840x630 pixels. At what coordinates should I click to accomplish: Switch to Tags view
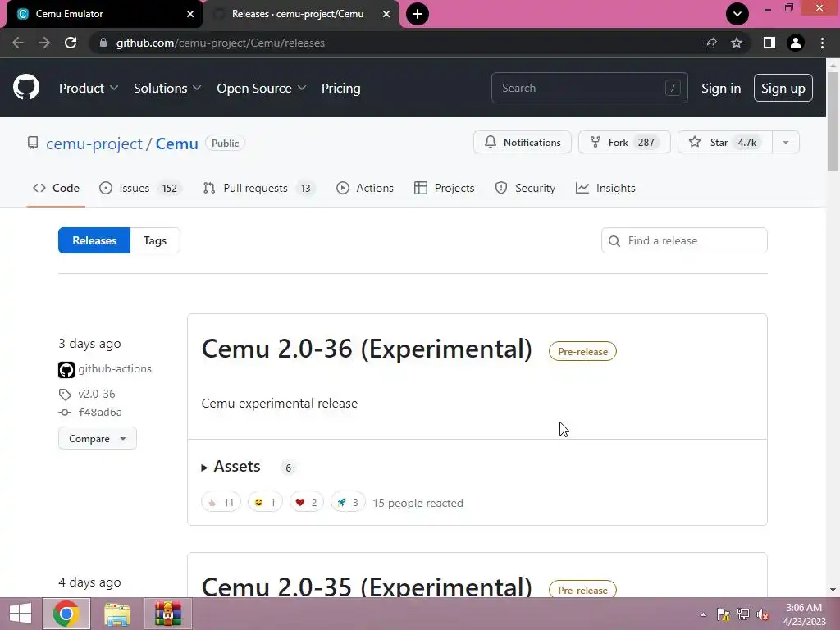[x=155, y=240]
